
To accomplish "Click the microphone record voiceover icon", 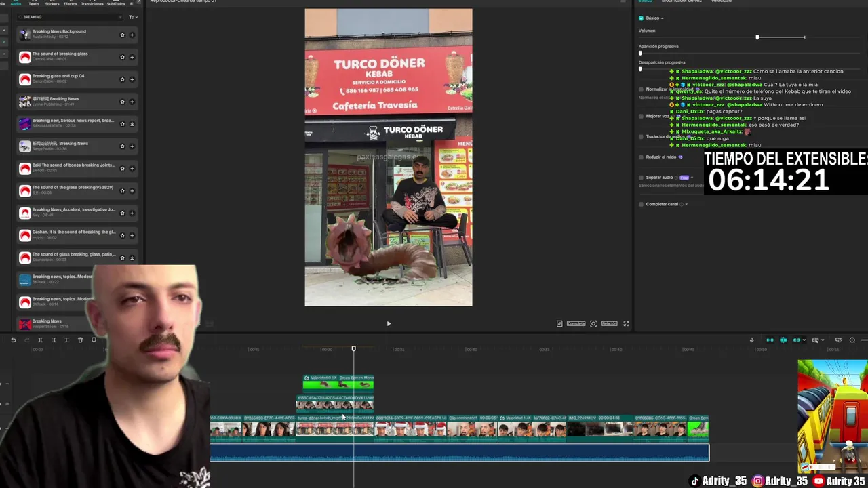I will tap(751, 340).
